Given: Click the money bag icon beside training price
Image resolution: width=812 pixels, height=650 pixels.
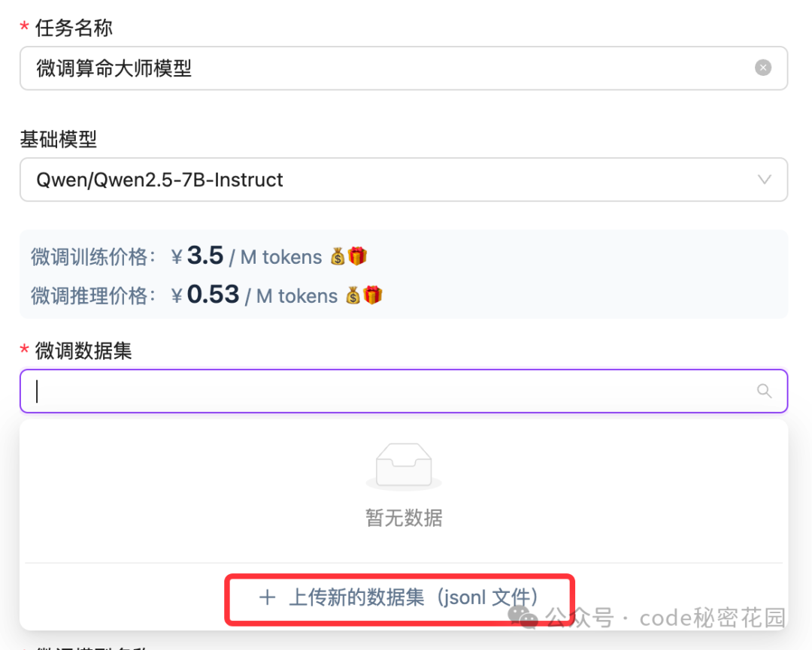Looking at the screenshot, I should 338,256.
